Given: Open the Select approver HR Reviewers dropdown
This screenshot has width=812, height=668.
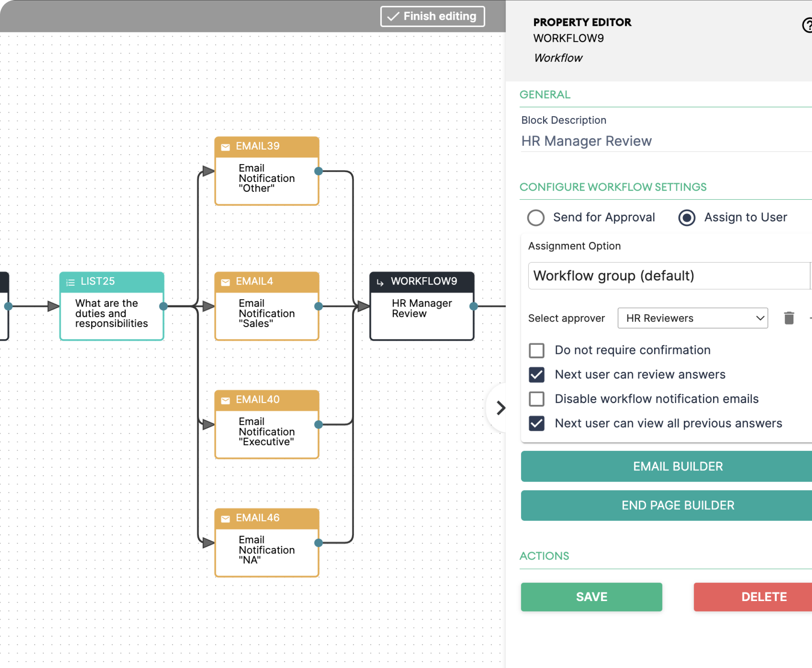Looking at the screenshot, I should 692,318.
